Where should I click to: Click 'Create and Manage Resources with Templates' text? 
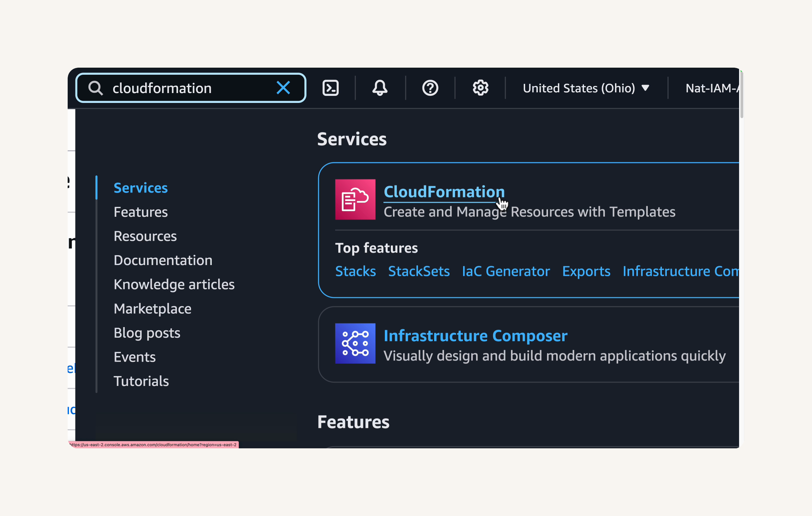pos(529,212)
